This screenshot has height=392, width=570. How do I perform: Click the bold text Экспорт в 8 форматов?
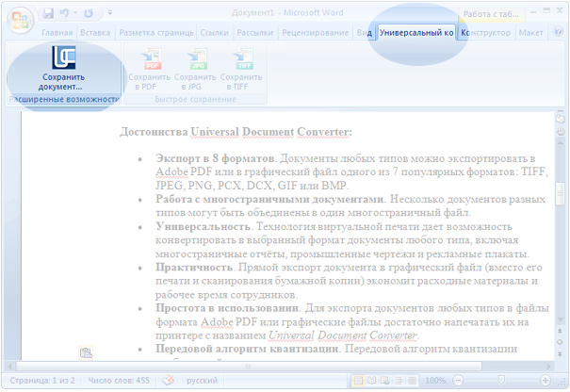pos(215,158)
